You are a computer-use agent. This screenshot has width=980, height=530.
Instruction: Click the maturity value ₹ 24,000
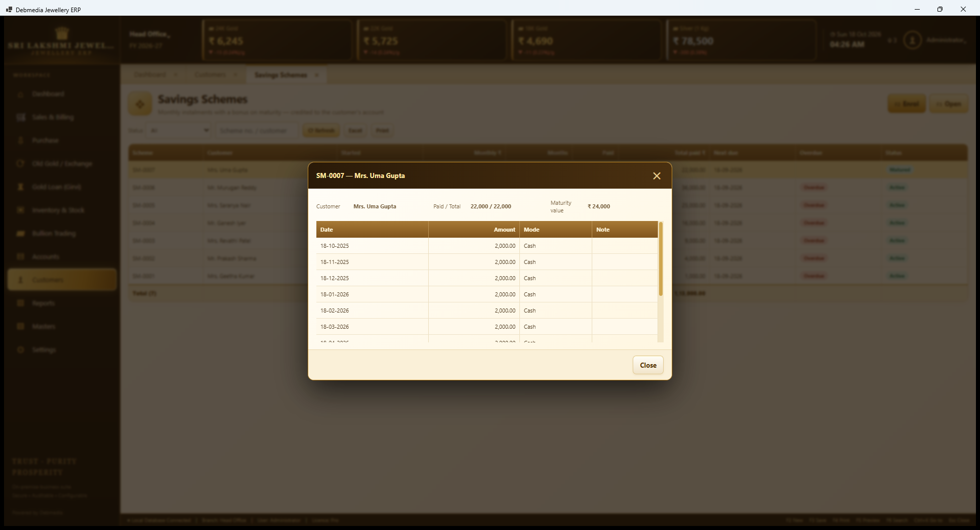[599, 206]
